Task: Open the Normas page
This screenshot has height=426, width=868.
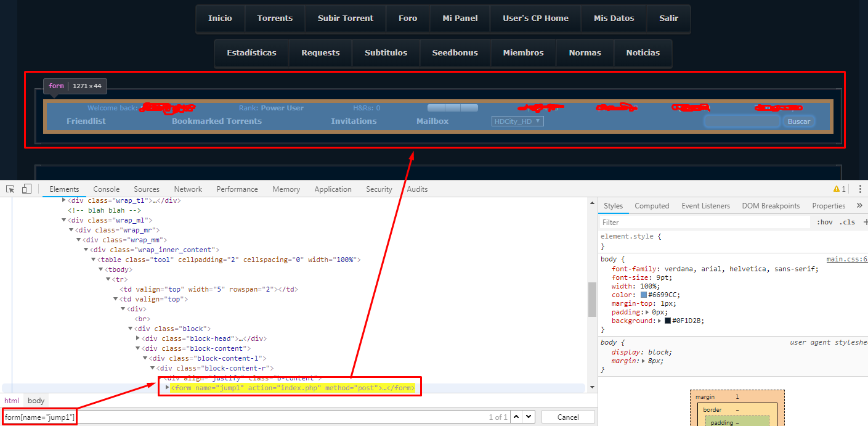Action: click(585, 53)
